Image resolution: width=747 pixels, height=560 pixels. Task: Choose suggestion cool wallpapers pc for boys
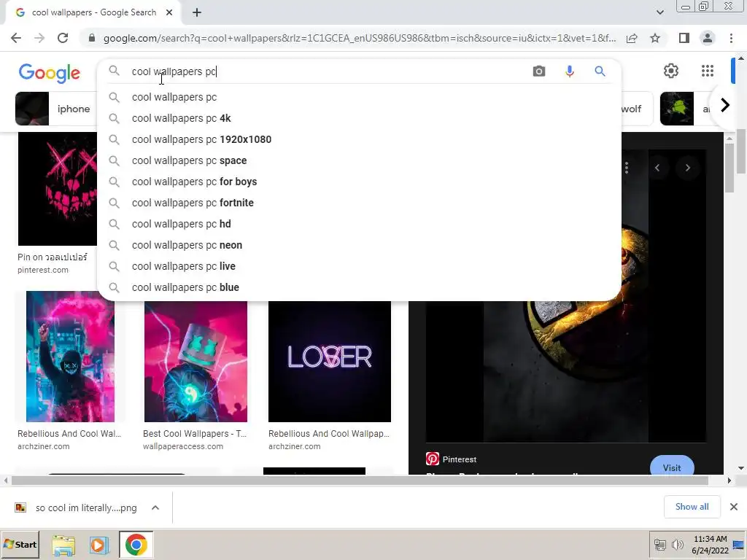359,182
